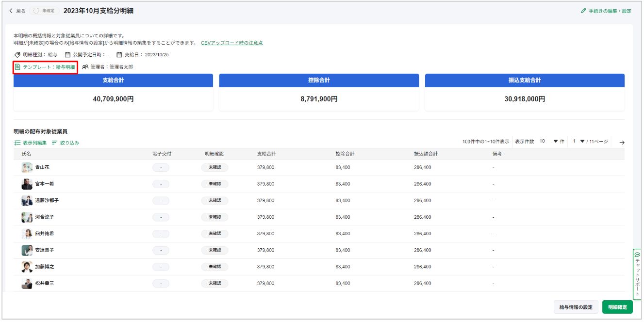Click 未確認 badge for 遠藤沙都子
This screenshot has width=644, height=322.
click(x=215, y=201)
